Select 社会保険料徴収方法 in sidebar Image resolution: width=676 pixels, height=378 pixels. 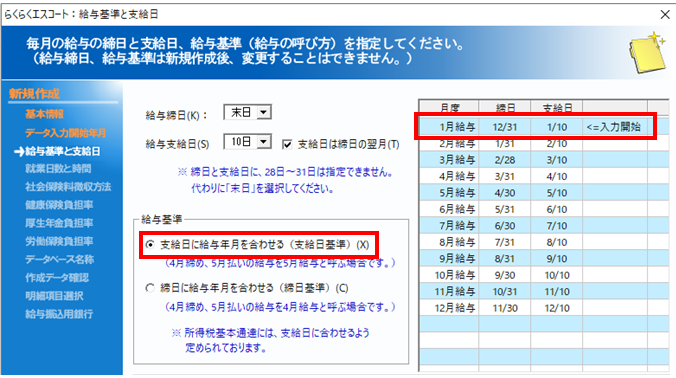(68, 187)
